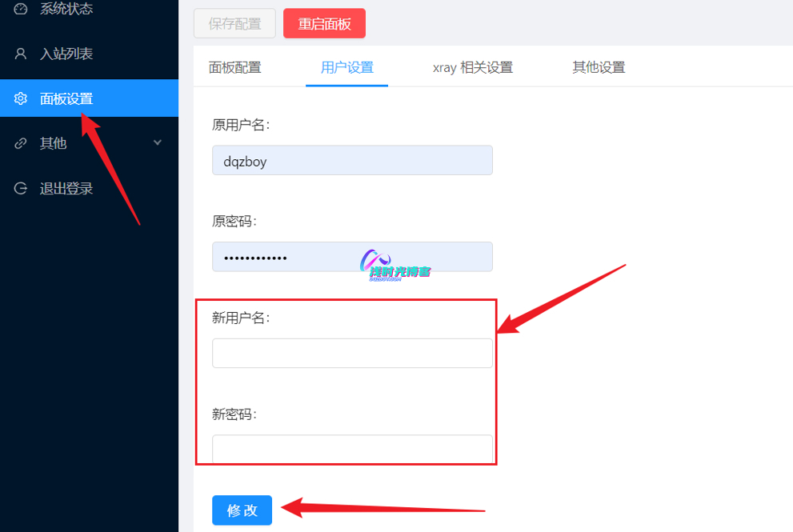Click the red 重启面板 button
Viewport: 793px width, 532px height.
click(324, 23)
